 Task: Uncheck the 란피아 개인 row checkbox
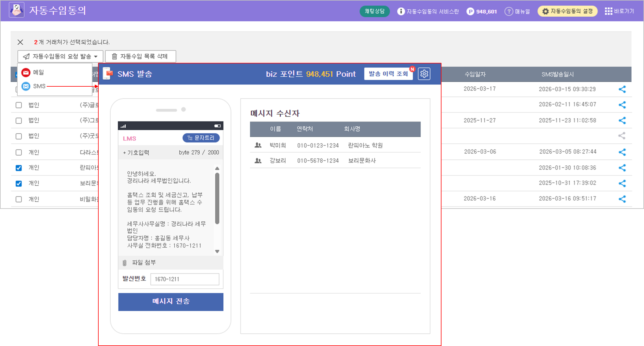[19, 168]
